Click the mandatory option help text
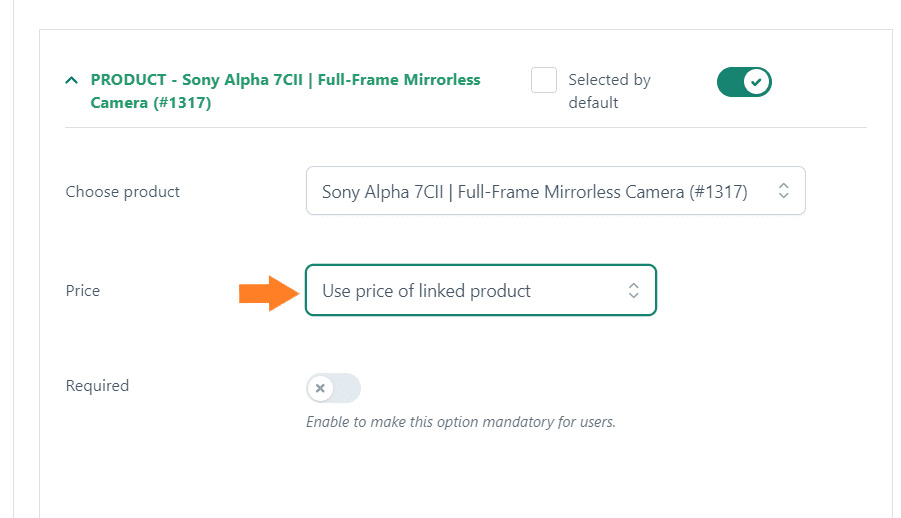The width and height of the screenshot is (901, 518). (461, 422)
